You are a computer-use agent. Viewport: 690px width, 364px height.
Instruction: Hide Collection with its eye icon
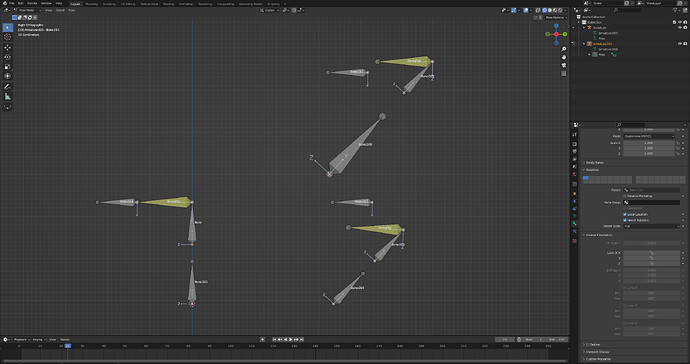coord(680,22)
